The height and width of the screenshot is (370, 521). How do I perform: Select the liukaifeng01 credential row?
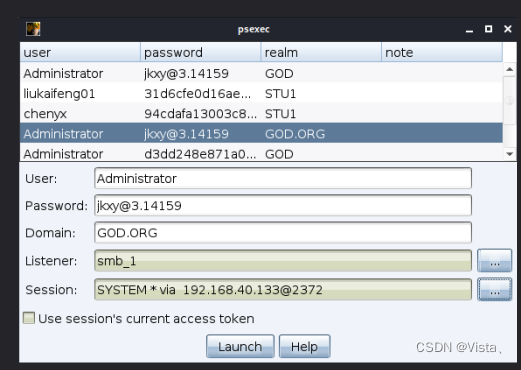tap(261, 94)
